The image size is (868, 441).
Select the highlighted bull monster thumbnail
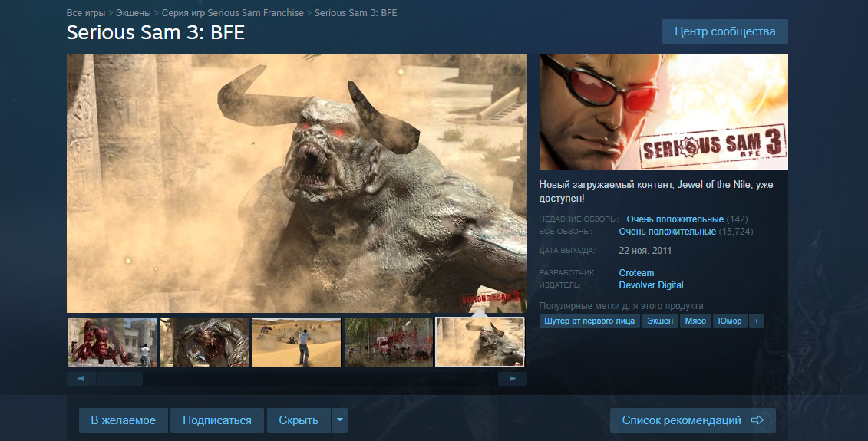point(480,343)
